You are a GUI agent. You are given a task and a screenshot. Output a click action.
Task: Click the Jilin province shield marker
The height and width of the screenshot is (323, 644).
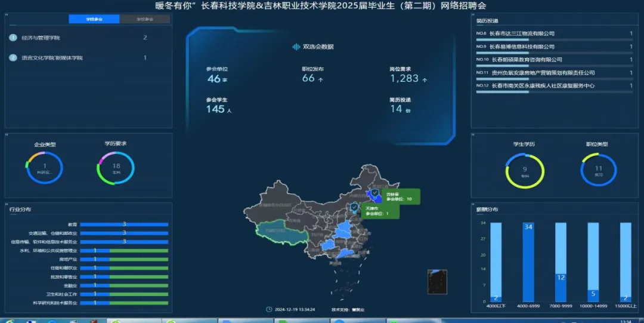(374, 193)
